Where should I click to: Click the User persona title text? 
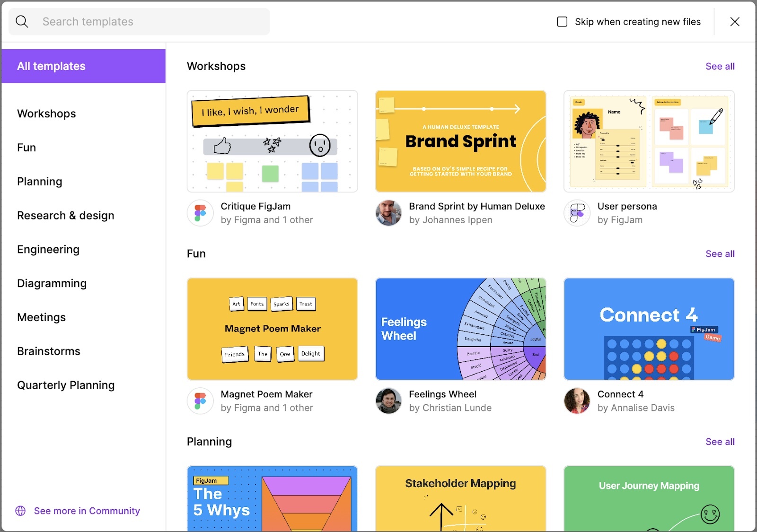(627, 206)
